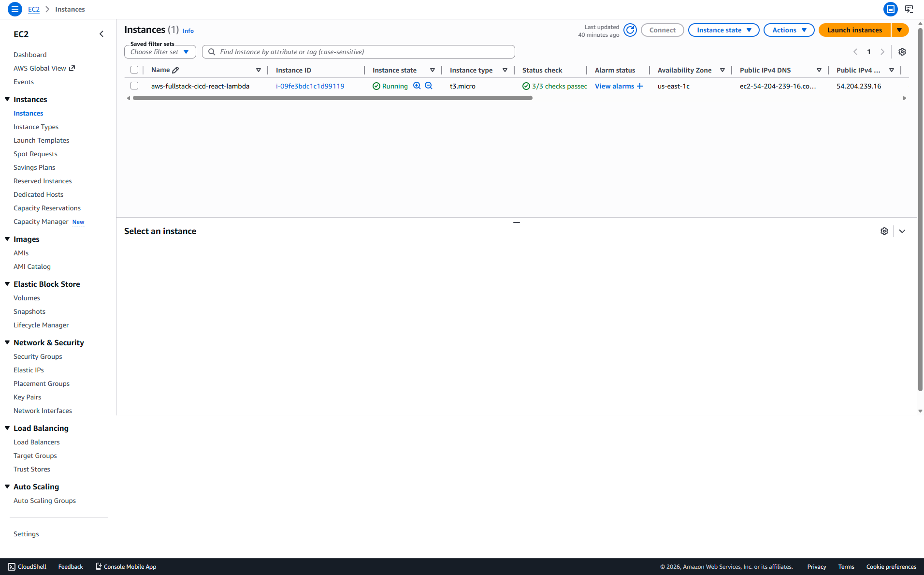Open Key Pairs in sidebar
Image resolution: width=924 pixels, height=575 pixels.
coord(27,397)
